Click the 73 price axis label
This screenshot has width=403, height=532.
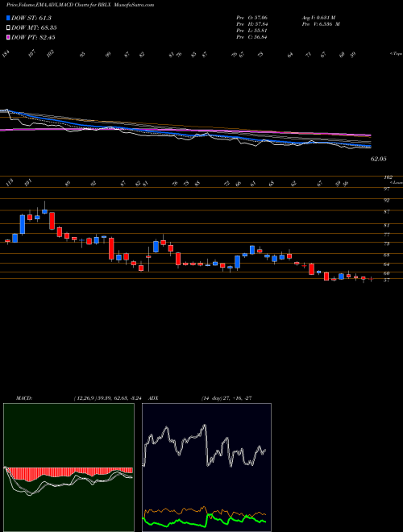click(x=386, y=243)
